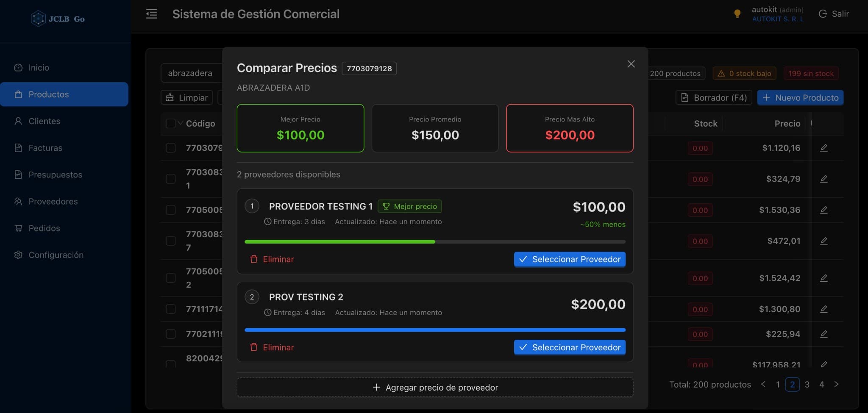
Task: Click the Pedidos cart icon
Action: click(17, 228)
